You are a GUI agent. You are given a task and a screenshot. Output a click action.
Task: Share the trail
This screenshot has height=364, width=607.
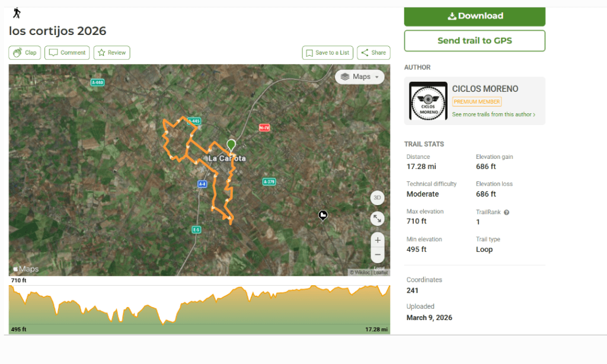373,53
